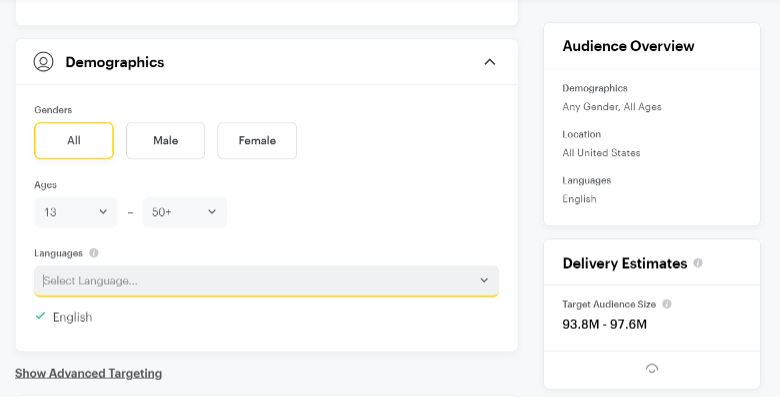The height and width of the screenshot is (398, 780).
Task: Click the Delivery Estimates heading
Action: 625,263
